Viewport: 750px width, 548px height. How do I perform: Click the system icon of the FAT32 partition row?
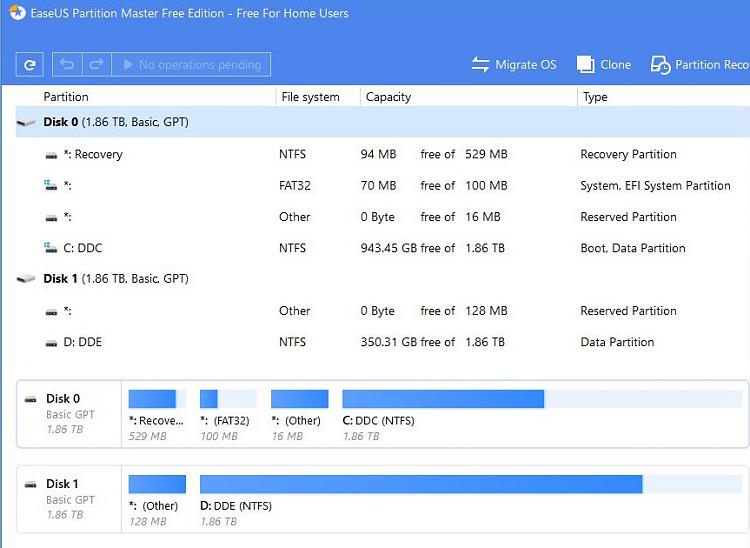tap(51, 185)
